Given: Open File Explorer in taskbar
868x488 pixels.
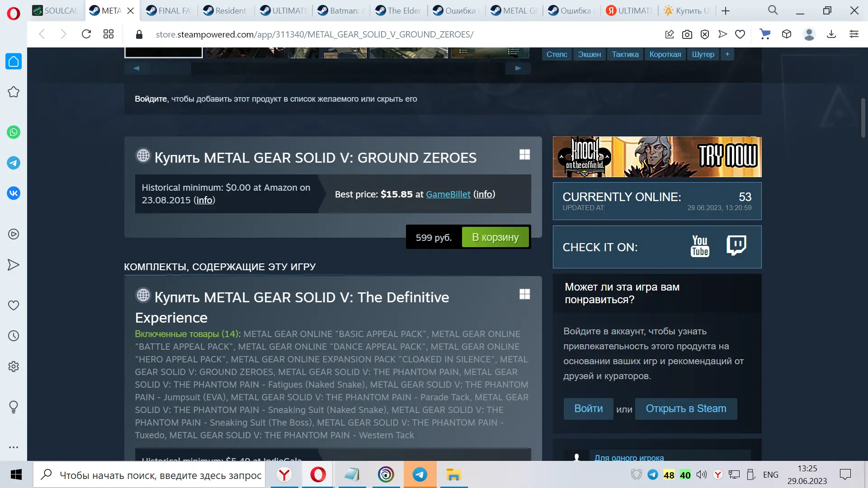Looking at the screenshot, I should point(453,475).
